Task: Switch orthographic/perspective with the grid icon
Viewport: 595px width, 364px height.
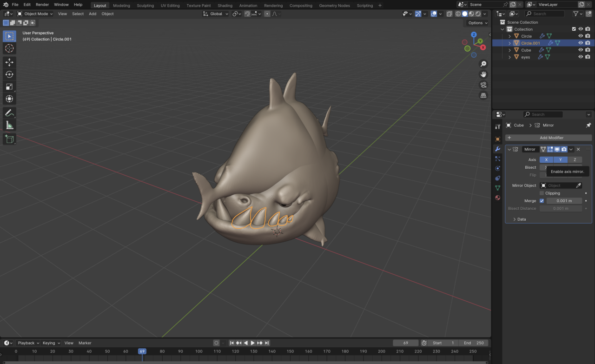Action: [483, 96]
